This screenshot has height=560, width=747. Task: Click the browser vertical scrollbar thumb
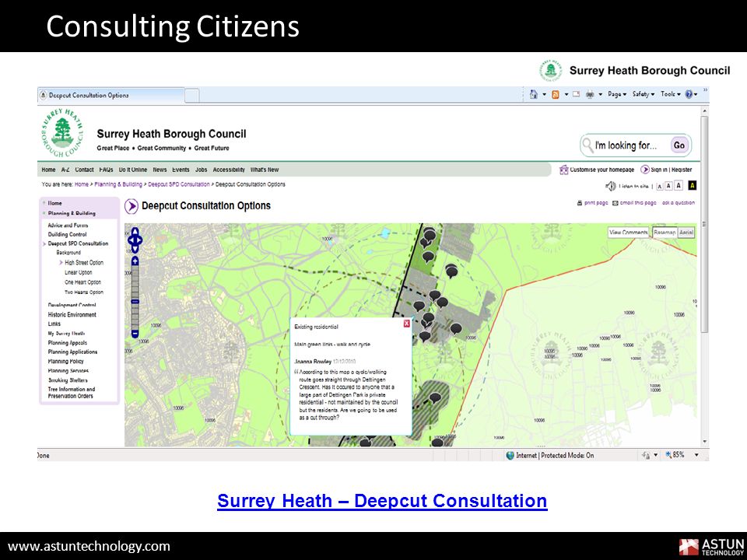(705, 224)
